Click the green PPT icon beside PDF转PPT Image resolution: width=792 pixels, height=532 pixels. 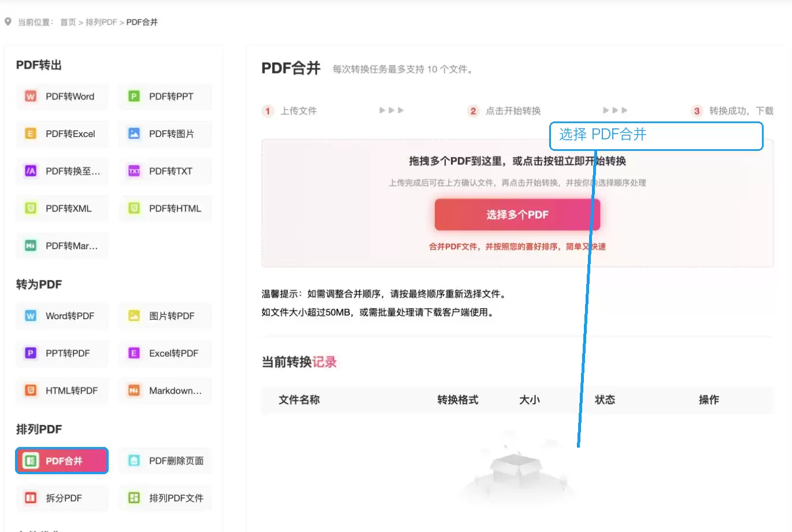coord(134,97)
